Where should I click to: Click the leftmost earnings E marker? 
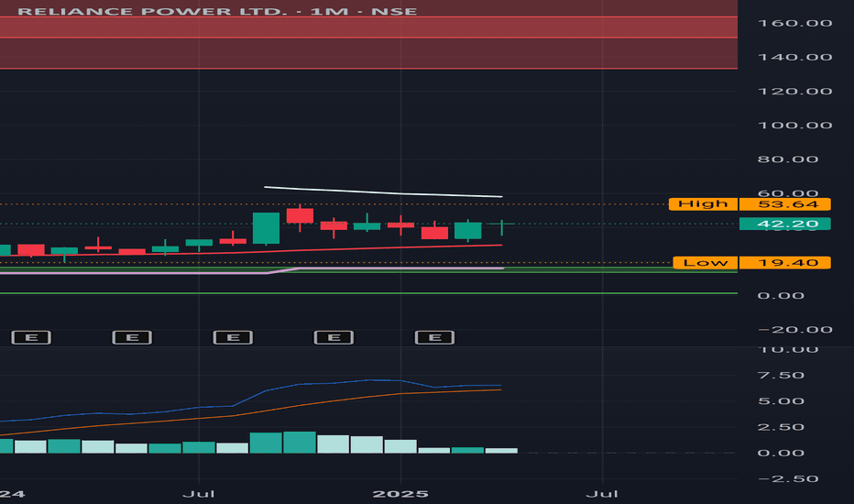pos(31,337)
